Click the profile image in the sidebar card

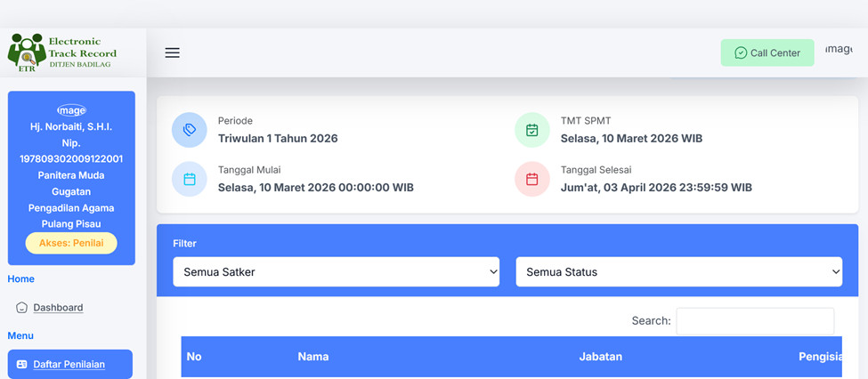(71, 110)
